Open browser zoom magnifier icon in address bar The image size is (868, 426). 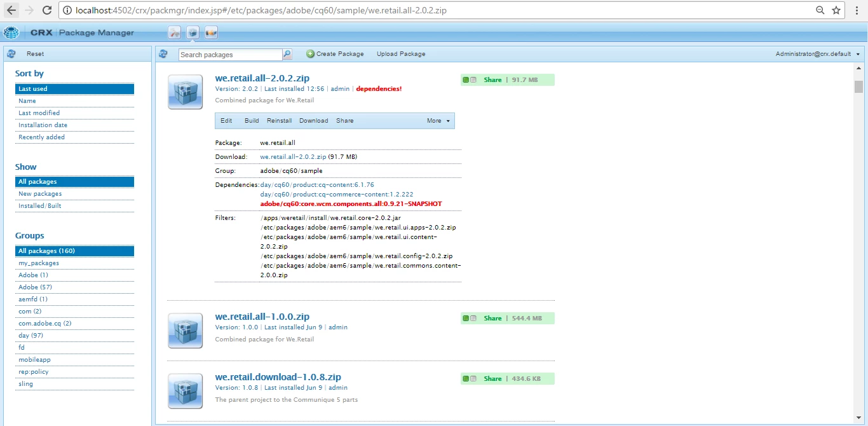point(820,10)
